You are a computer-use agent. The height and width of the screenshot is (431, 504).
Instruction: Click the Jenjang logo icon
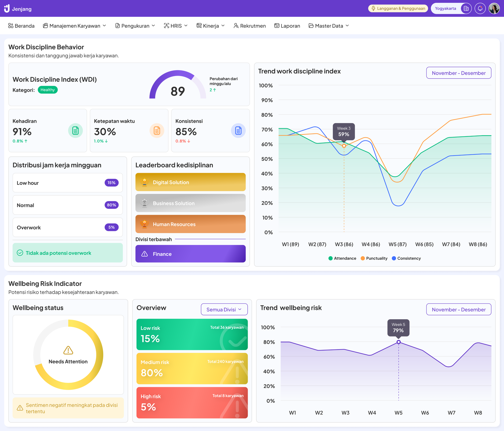7,8
